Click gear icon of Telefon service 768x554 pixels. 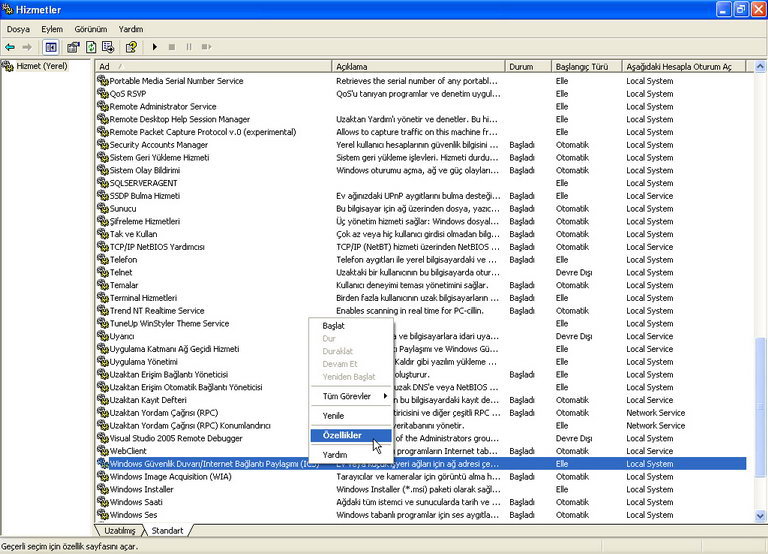click(x=103, y=259)
